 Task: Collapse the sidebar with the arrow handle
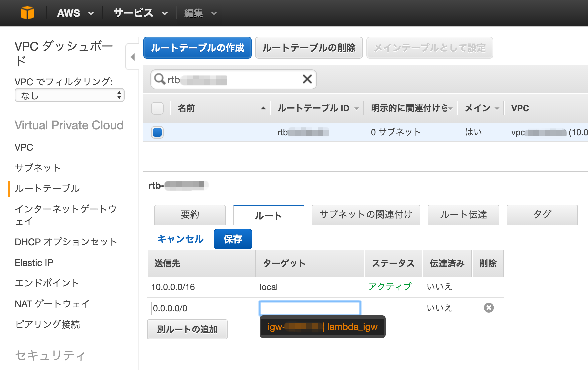[133, 57]
